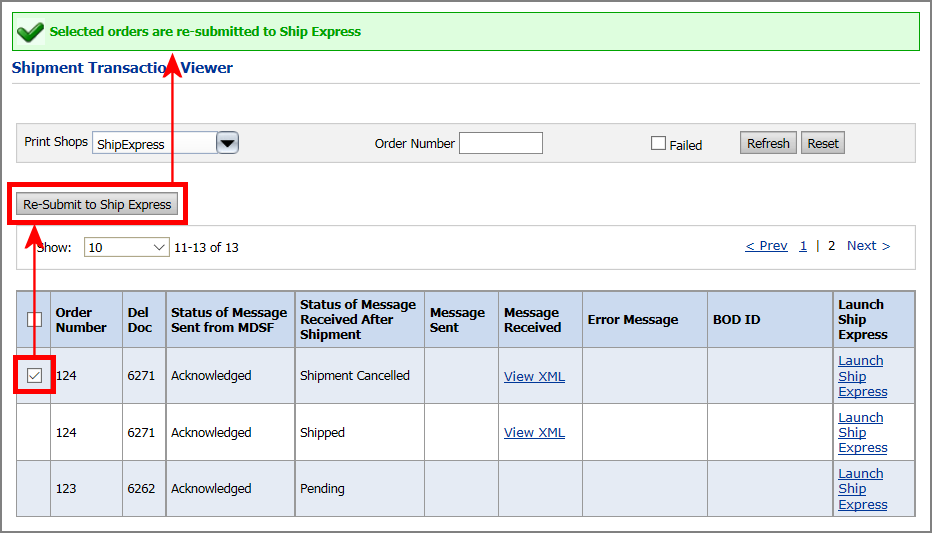Click the green success checkmark icon
This screenshot has height=533, width=932.
pyautogui.click(x=31, y=32)
